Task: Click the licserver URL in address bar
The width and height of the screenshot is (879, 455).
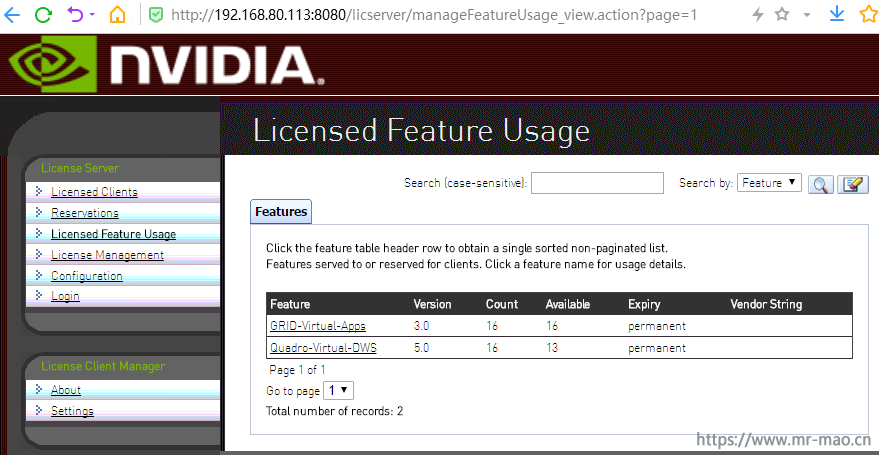Action: coord(434,15)
